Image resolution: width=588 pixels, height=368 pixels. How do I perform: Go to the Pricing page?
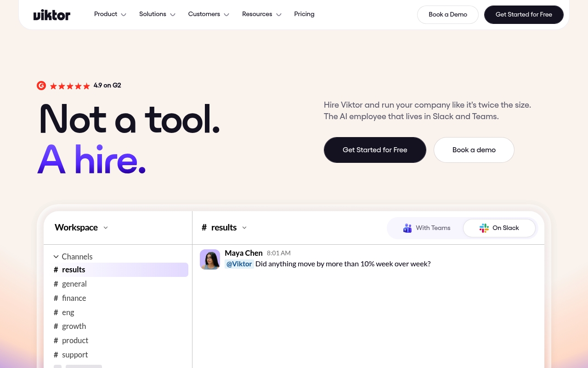tap(304, 14)
